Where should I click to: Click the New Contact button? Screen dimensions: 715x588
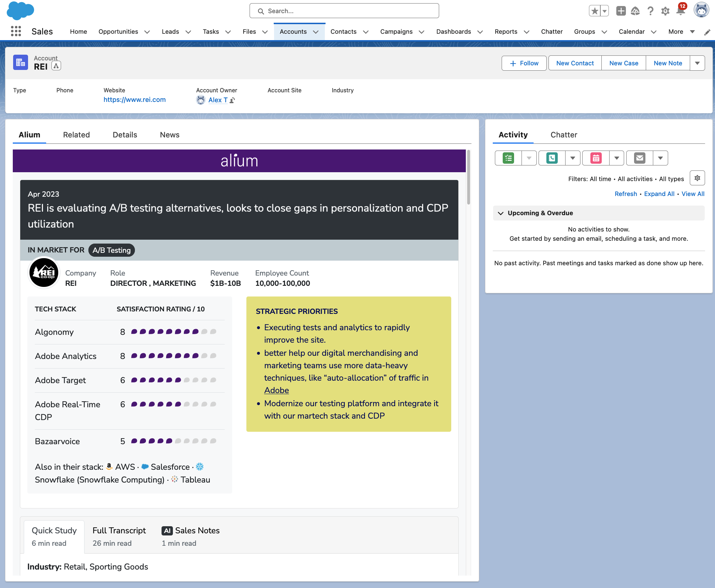point(575,63)
